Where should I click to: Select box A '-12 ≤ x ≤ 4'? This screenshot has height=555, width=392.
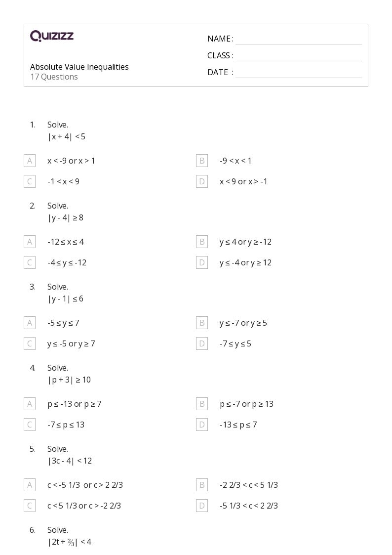[30, 242]
